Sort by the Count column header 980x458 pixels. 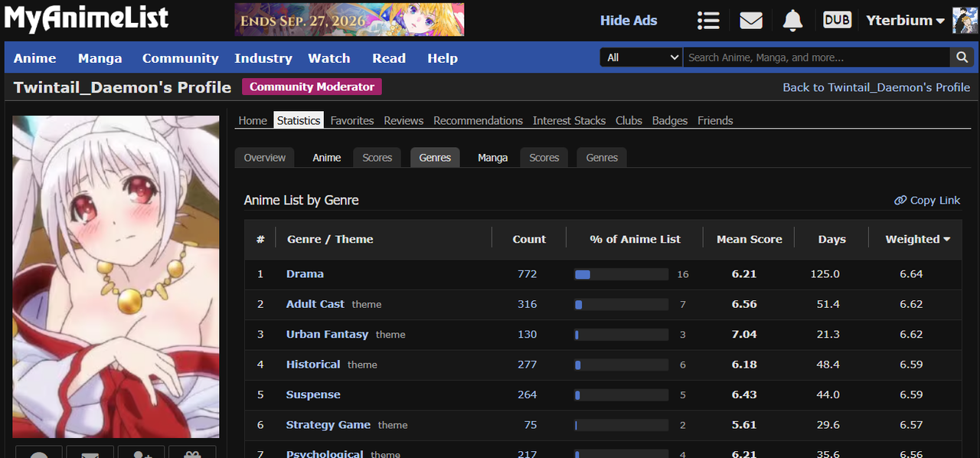tap(529, 239)
